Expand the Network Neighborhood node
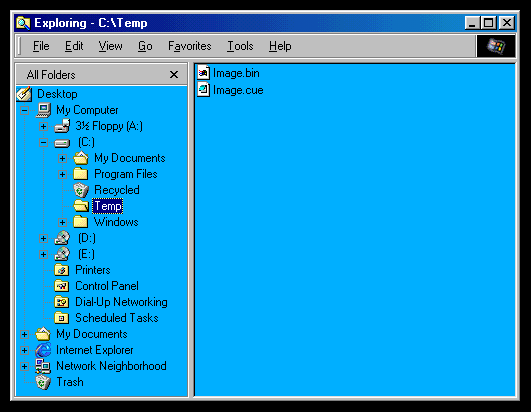Image resolution: width=531 pixels, height=412 pixels. point(24,366)
